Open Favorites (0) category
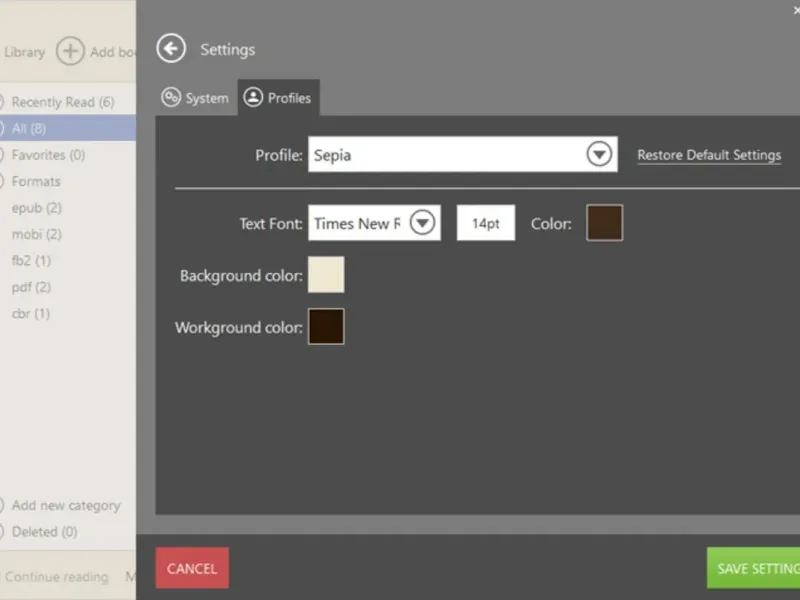The width and height of the screenshot is (800, 600). point(48,155)
